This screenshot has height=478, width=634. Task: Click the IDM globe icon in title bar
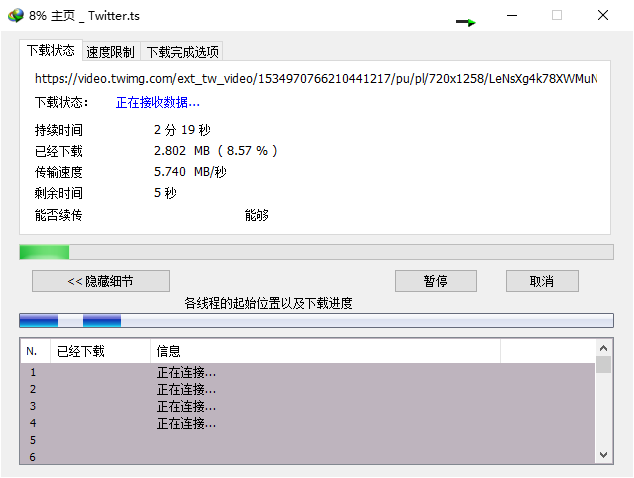(16, 15)
